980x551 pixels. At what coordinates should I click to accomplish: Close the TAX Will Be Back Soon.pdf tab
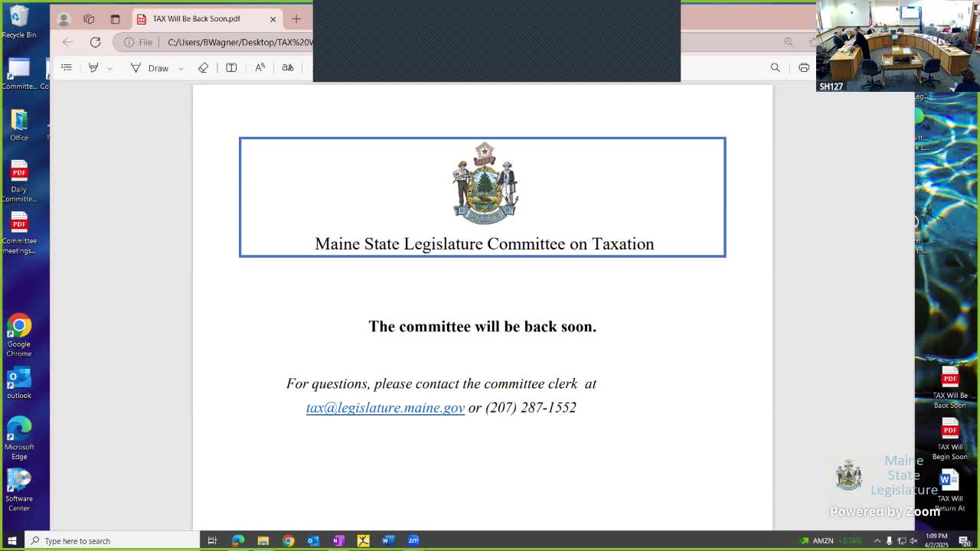273,19
